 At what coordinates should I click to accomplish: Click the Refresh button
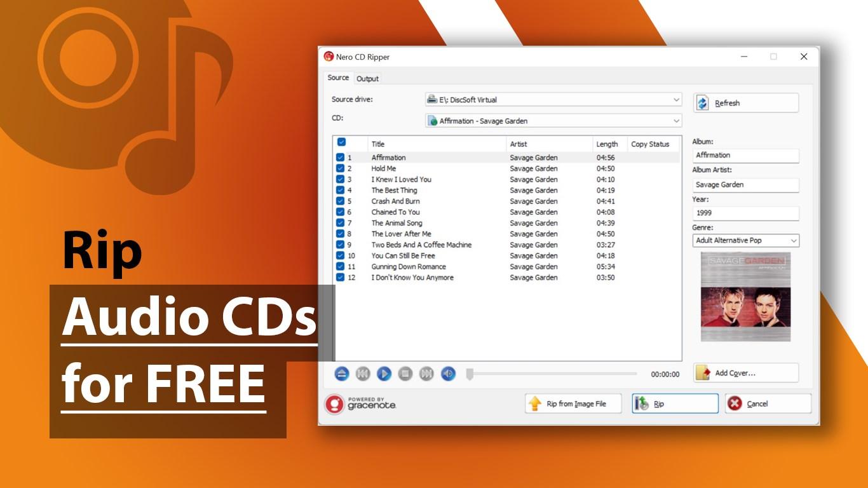(745, 103)
